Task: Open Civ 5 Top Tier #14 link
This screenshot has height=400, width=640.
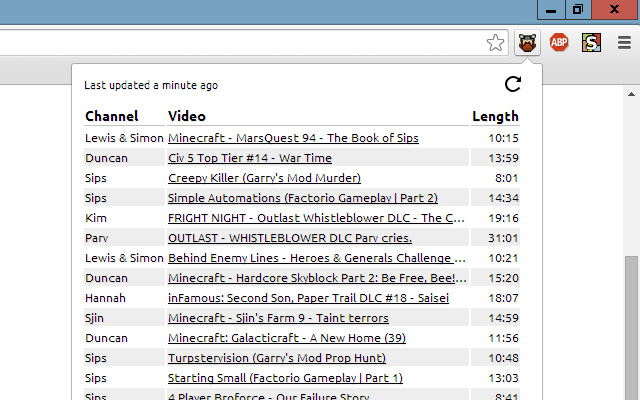Action: point(250,158)
